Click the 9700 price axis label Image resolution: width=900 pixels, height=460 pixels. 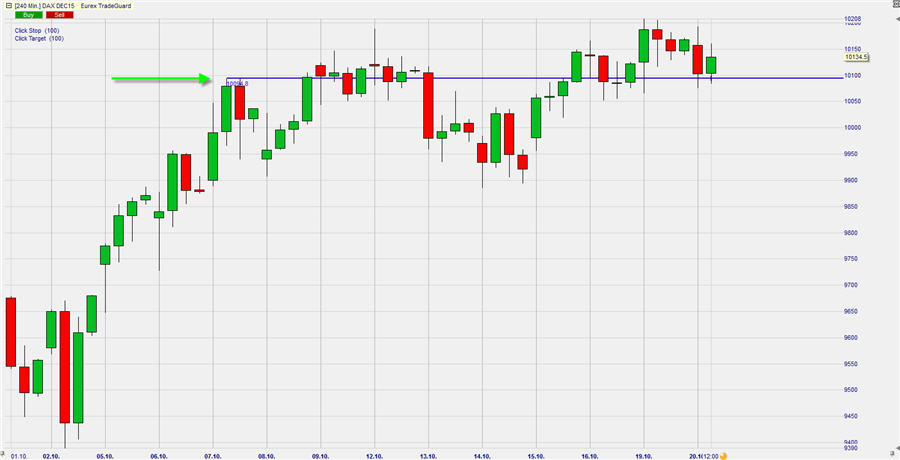tap(851, 285)
